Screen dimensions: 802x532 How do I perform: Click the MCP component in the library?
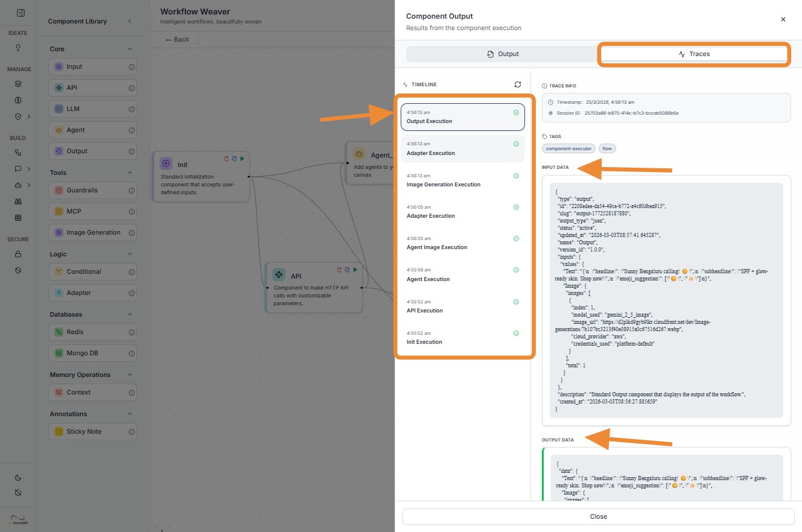click(92, 211)
